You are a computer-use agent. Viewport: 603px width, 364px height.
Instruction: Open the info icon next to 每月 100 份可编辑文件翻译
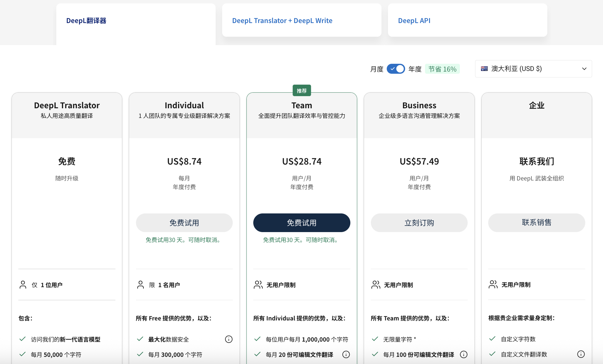(x=464, y=354)
